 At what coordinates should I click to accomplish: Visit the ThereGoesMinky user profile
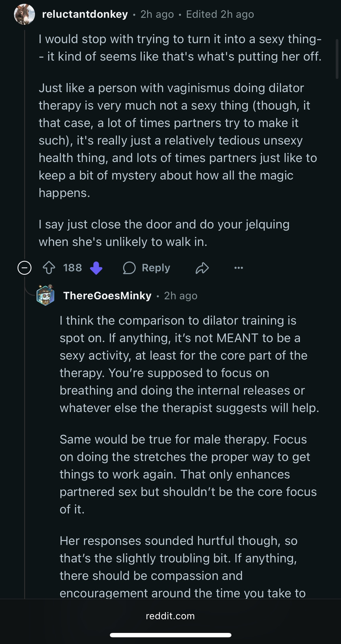(x=107, y=295)
